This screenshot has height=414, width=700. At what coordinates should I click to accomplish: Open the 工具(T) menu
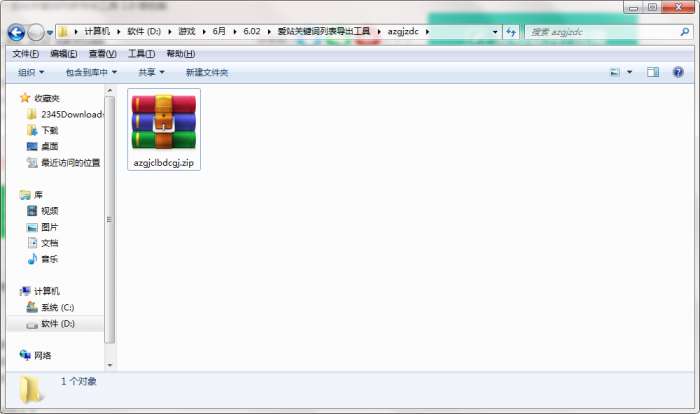tap(142, 54)
